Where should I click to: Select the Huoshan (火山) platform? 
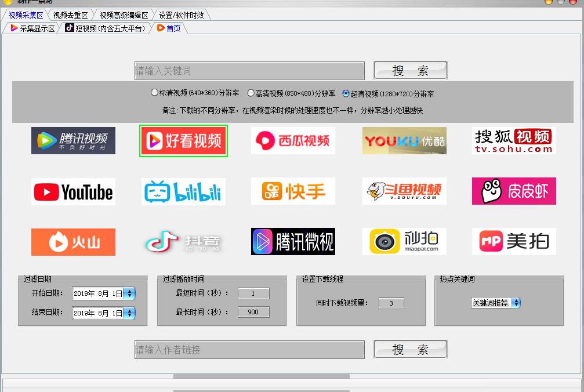[x=74, y=242]
